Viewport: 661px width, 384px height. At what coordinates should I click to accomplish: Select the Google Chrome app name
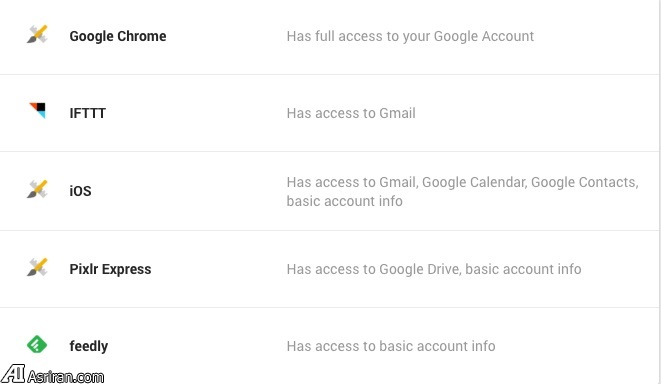118,36
